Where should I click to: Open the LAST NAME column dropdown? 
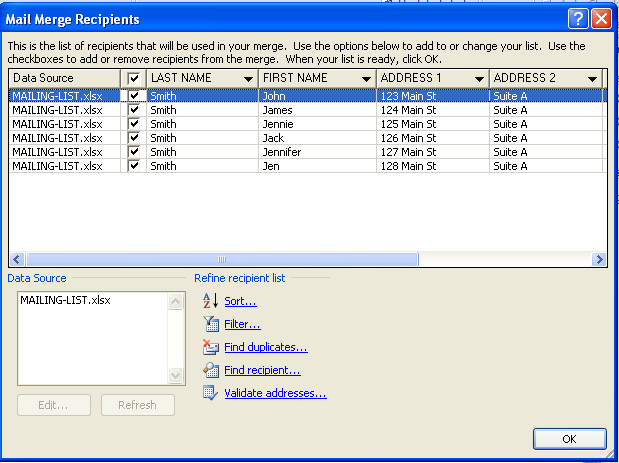pos(247,79)
